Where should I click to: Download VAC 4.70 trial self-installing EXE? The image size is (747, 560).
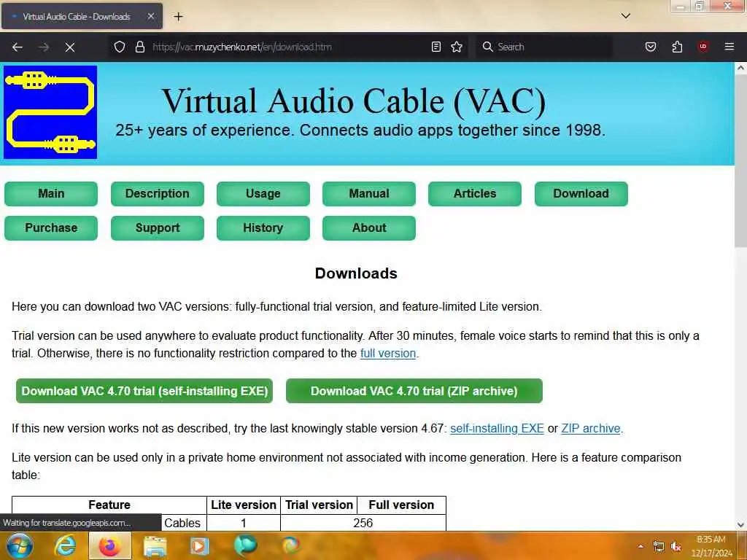[144, 391]
